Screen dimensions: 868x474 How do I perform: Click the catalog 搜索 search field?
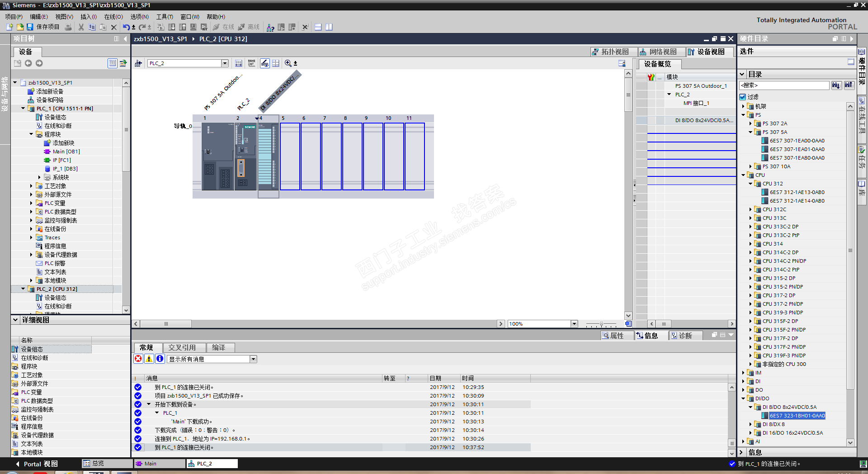pos(783,85)
